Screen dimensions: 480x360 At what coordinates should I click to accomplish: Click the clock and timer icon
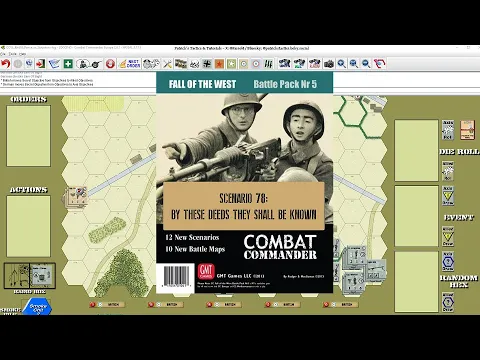click(152, 63)
